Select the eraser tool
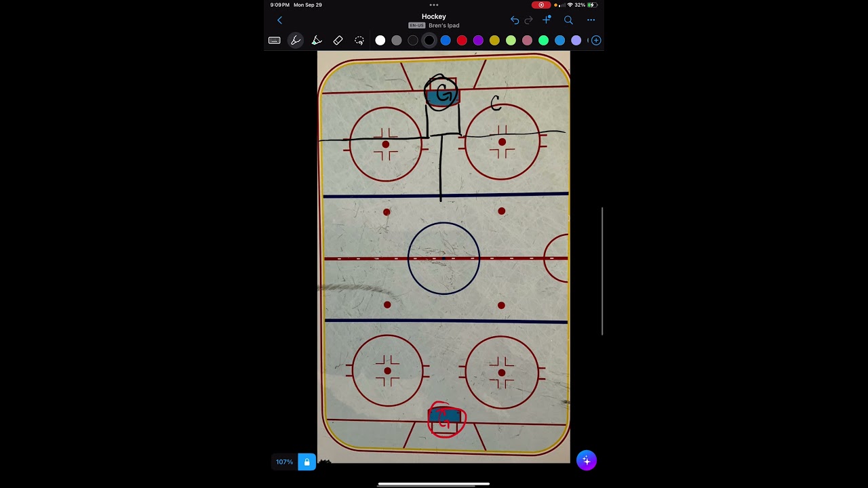The height and width of the screenshot is (488, 868). (338, 41)
